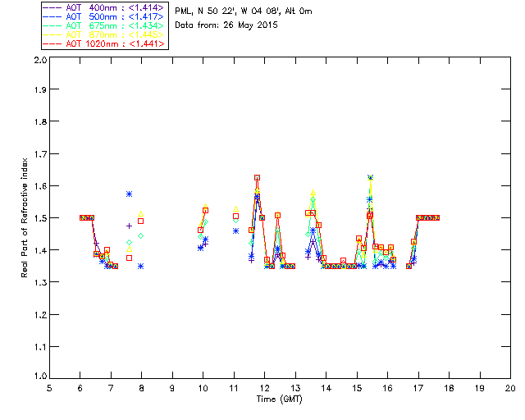Click the AOT 500nm legend entry
This screenshot has height=420, width=525.
pos(105,16)
